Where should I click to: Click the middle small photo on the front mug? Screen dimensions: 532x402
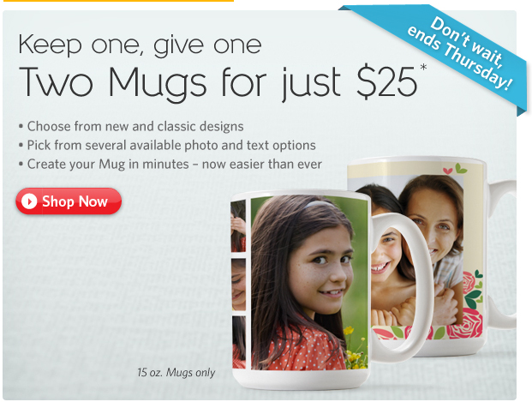tap(238, 285)
